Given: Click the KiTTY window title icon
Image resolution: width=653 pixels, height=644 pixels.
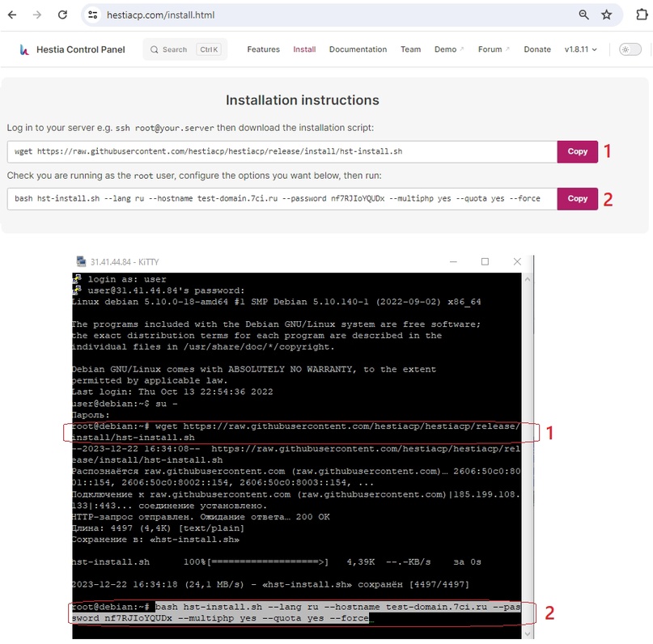Looking at the screenshot, I should pos(81,262).
